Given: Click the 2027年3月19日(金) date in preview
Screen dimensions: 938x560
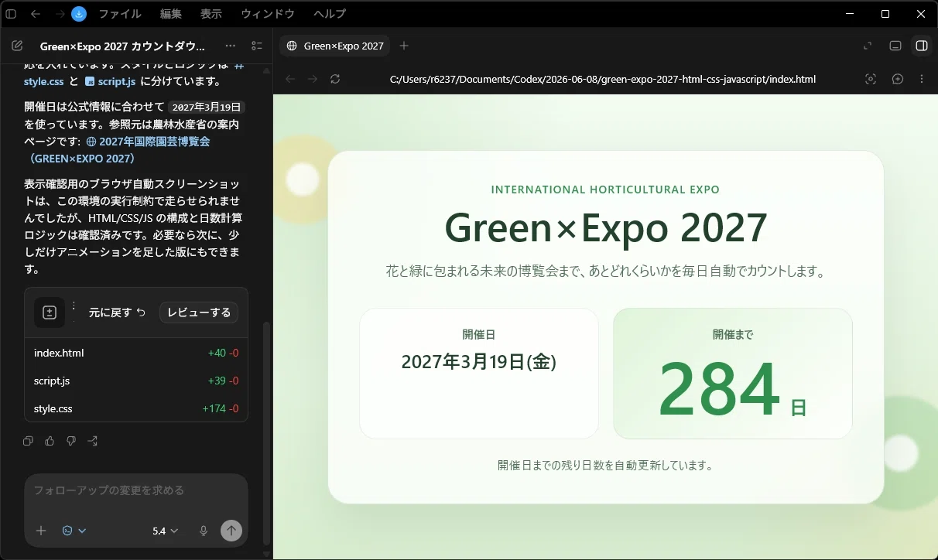Looking at the screenshot, I should 479,362.
